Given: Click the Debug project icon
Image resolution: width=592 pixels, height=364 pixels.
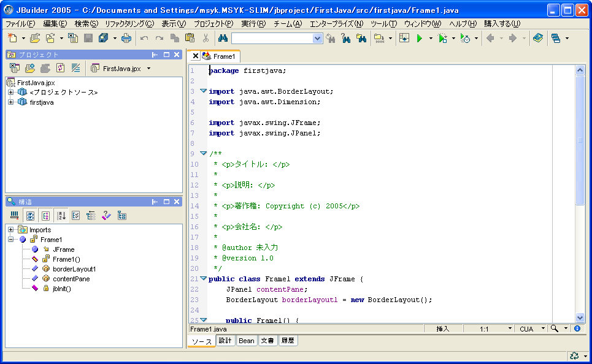Looking at the screenshot, I should 443,39.
